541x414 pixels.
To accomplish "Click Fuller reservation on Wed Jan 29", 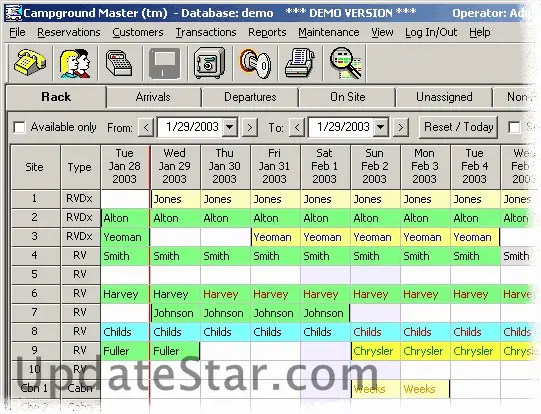I will (175, 351).
